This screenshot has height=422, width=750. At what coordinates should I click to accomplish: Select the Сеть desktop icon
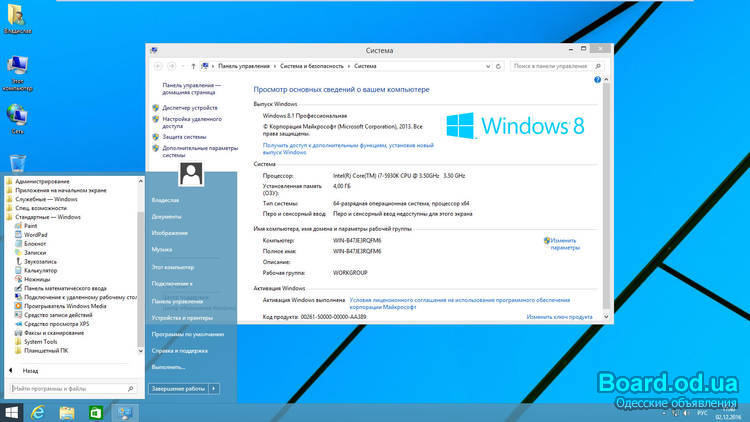17,120
